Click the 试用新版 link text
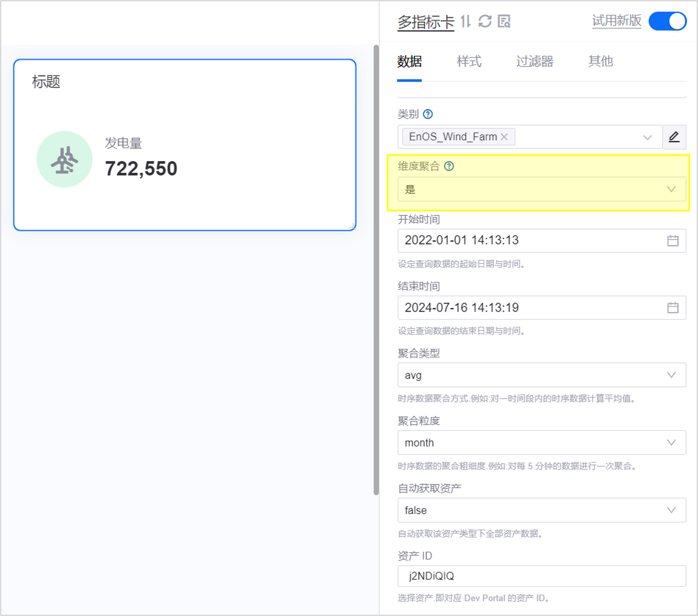This screenshot has height=616, width=698. tap(616, 21)
